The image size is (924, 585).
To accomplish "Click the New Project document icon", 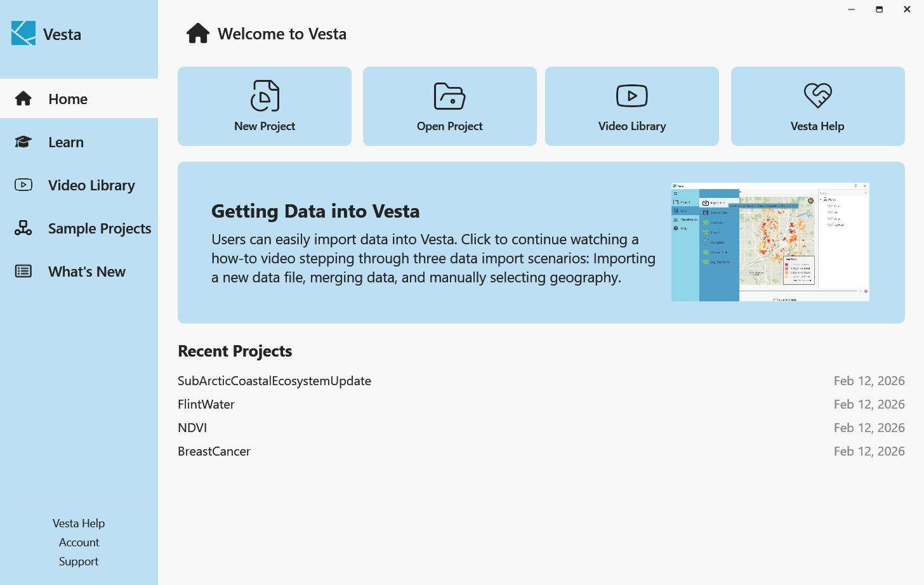I will [265, 96].
